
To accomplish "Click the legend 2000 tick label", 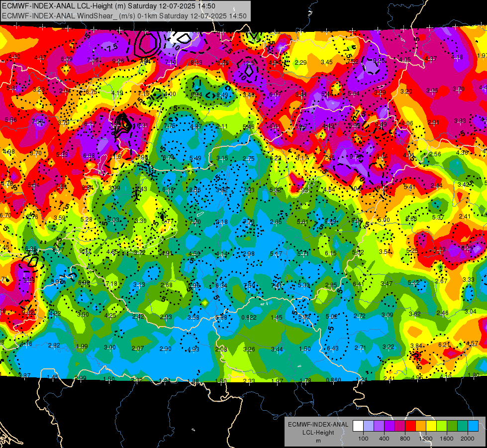I will click(x=468, y=439).
